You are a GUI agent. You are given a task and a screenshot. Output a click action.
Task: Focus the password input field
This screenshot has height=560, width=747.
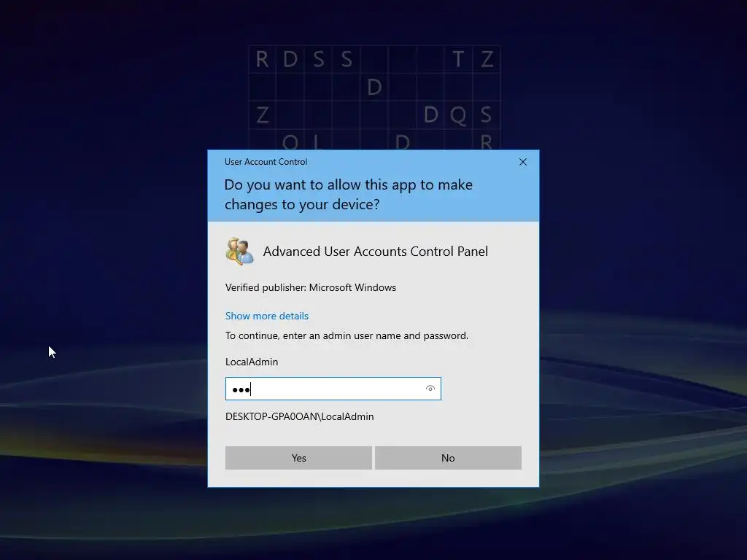333,389
